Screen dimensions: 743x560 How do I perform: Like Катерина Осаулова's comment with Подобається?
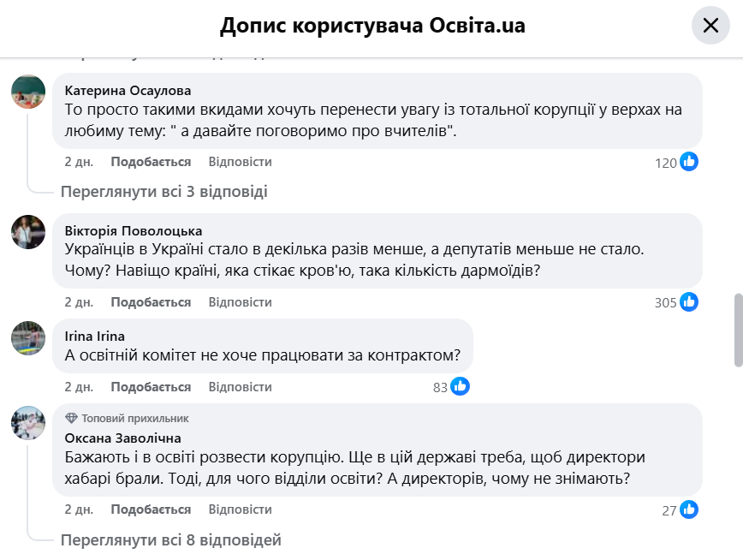pyautogui.click(x=151, y=162)
